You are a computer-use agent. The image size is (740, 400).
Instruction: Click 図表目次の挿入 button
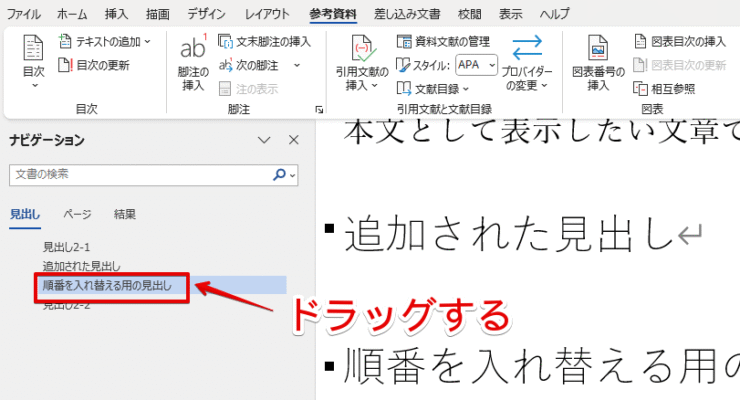click(680, 42)
